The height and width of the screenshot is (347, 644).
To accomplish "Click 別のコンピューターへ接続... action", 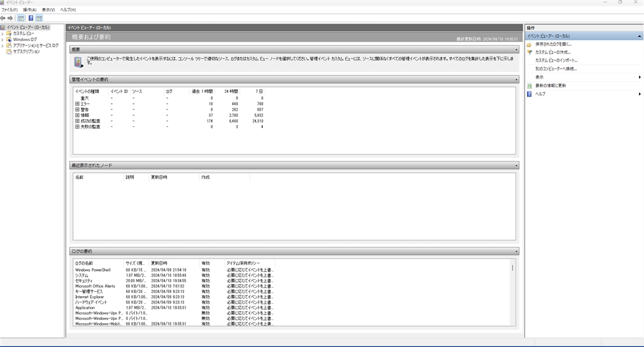I will point(556,69).
